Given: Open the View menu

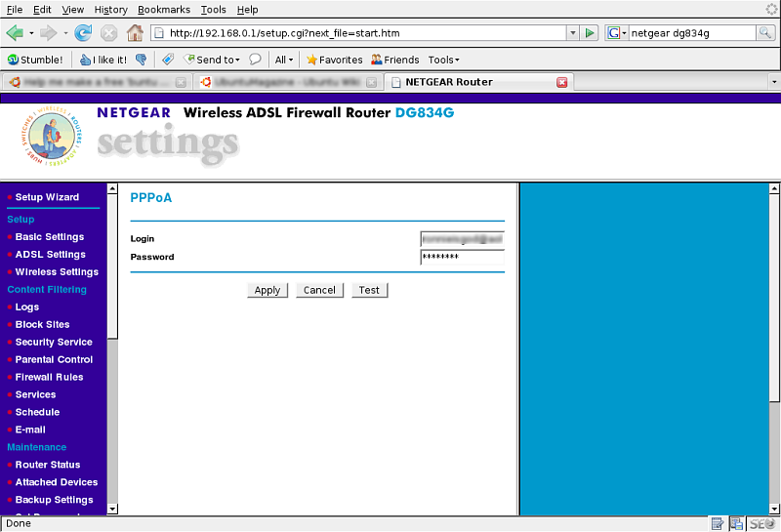Looking at the screenshot, I should point(72,10).
